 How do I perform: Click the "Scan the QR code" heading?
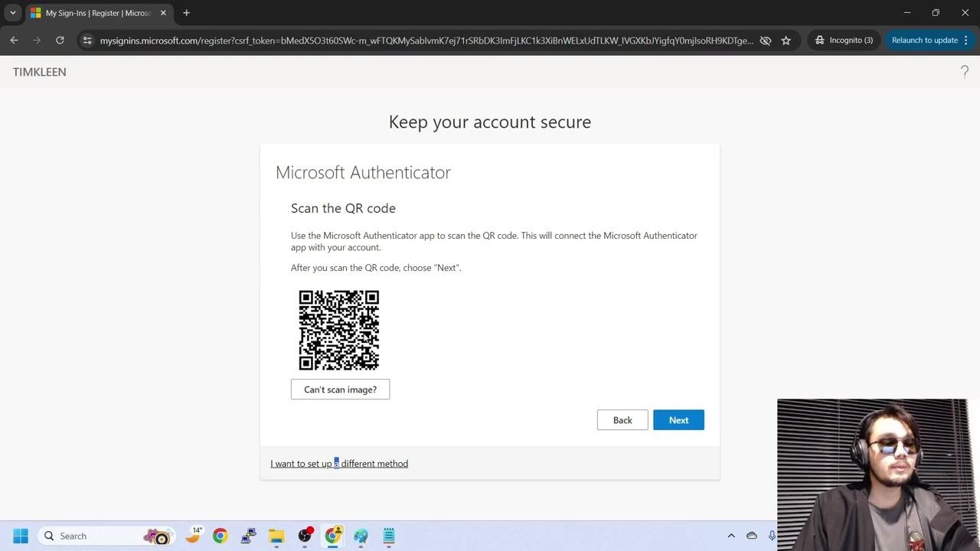[x=343, y=208]
